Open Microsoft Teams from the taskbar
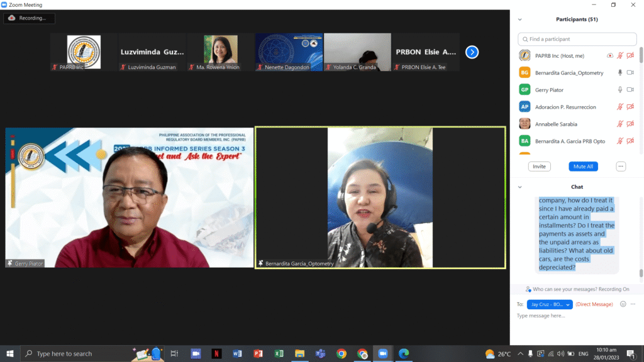644x362 pixels. pos(320,353)
